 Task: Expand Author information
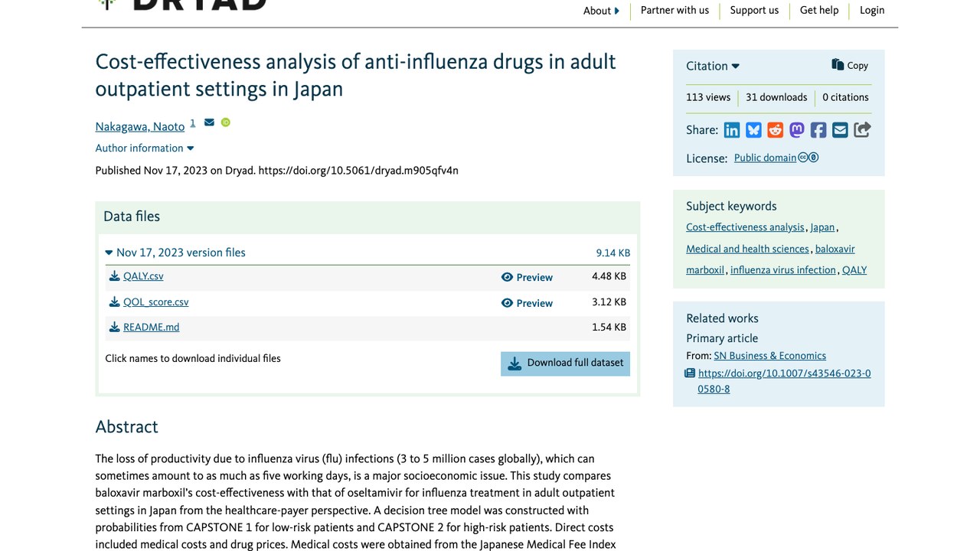click(x=145, y=148)
